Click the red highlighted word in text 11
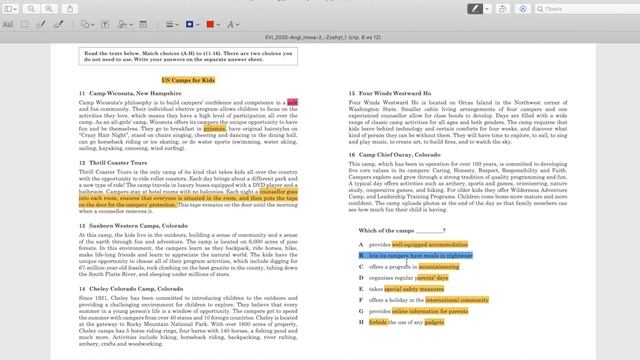640x360 pixels. click(292, 102)
